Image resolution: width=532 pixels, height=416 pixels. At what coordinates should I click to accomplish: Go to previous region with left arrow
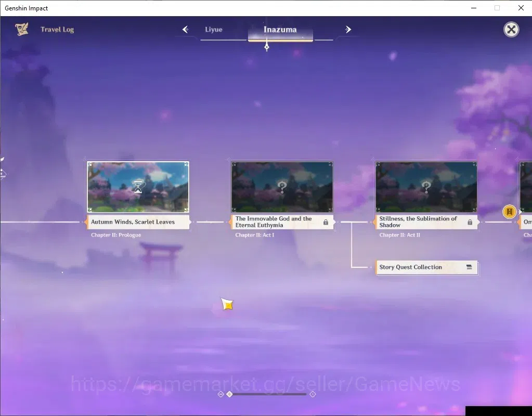(185, 30)
